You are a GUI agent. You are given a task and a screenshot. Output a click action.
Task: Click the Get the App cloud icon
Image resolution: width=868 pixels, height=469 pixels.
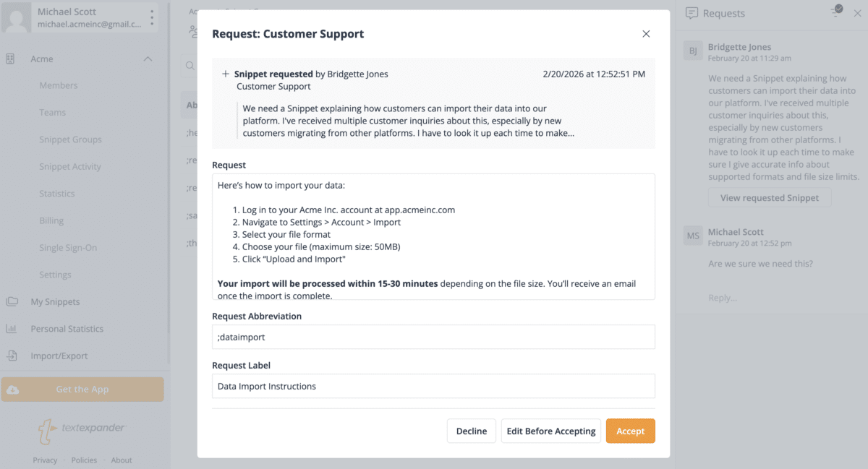[x=12, y=390]
